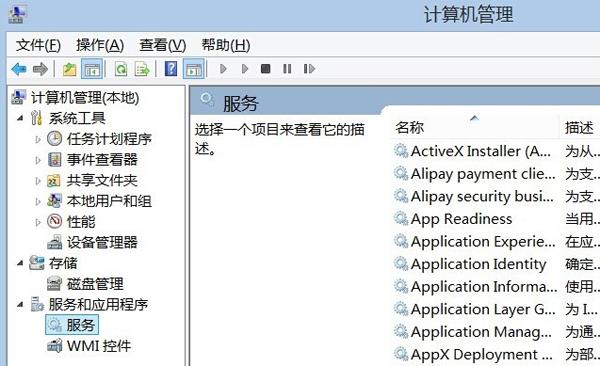Select Application Identity service row
This screenshot has width=600, height=366.
(496, 264)
